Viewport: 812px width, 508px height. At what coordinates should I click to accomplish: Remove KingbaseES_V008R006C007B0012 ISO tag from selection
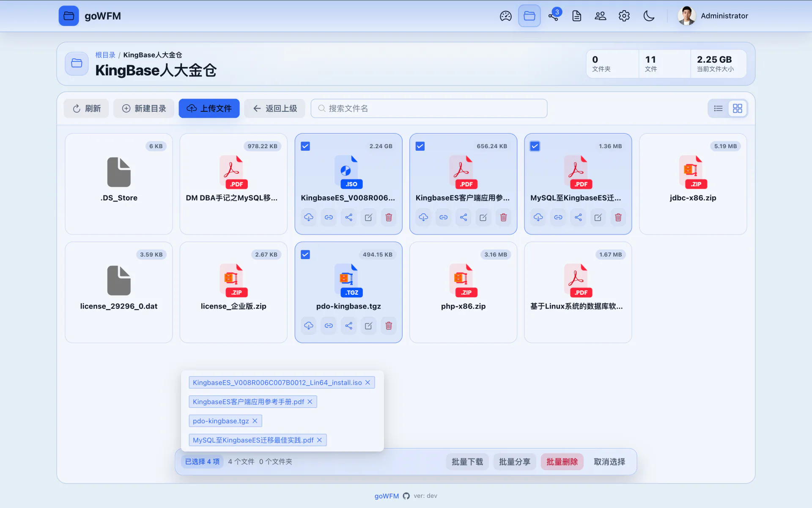coord(368,383)
